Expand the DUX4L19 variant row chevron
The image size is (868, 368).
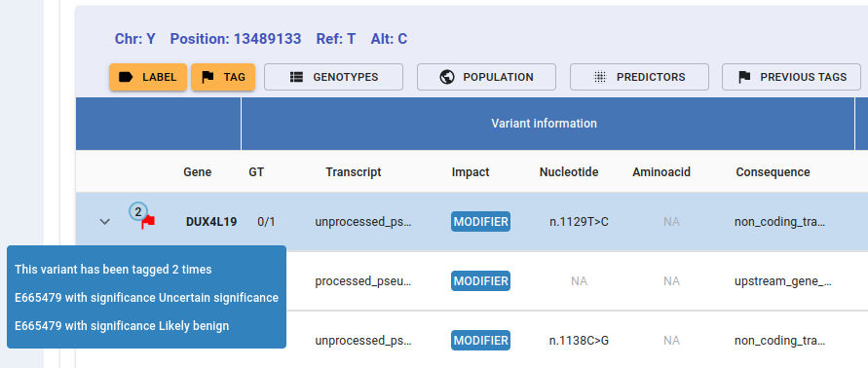104,222
